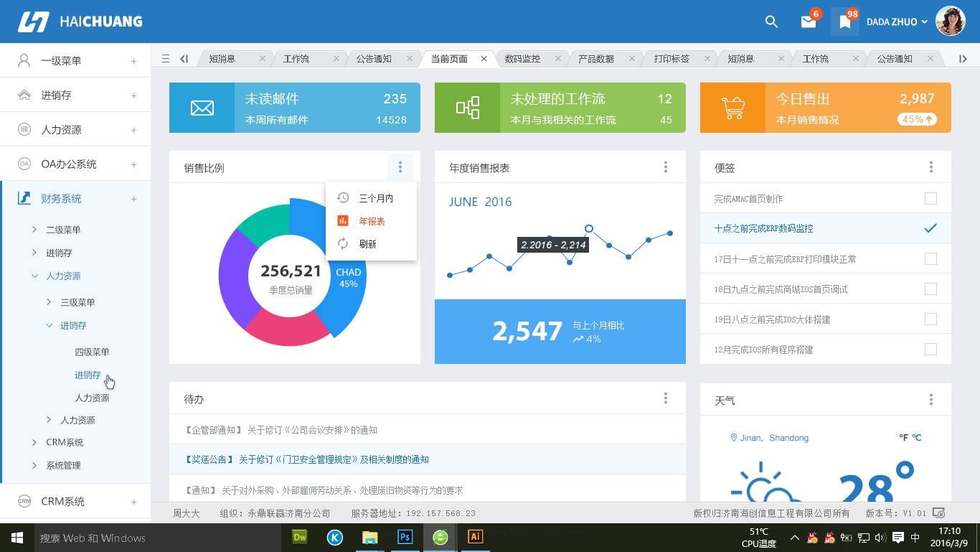Click the shopping cart icon on 今日售出 card

(x=732, y=107)
